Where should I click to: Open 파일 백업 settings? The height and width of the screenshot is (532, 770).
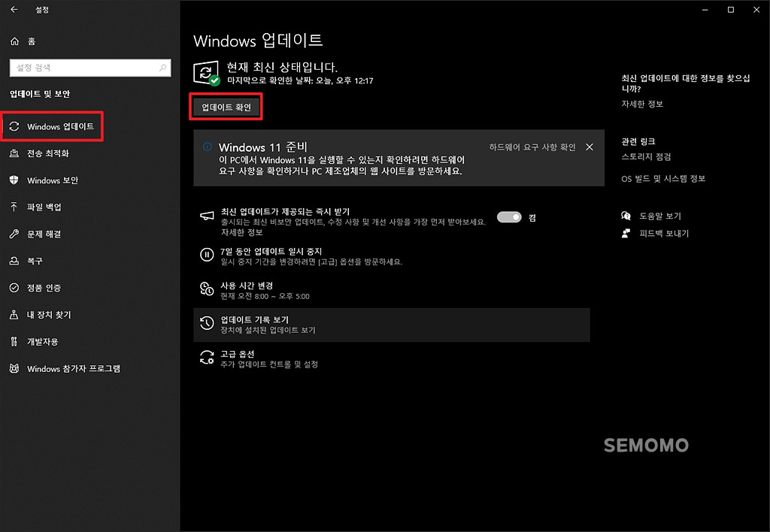coord(44,207)
